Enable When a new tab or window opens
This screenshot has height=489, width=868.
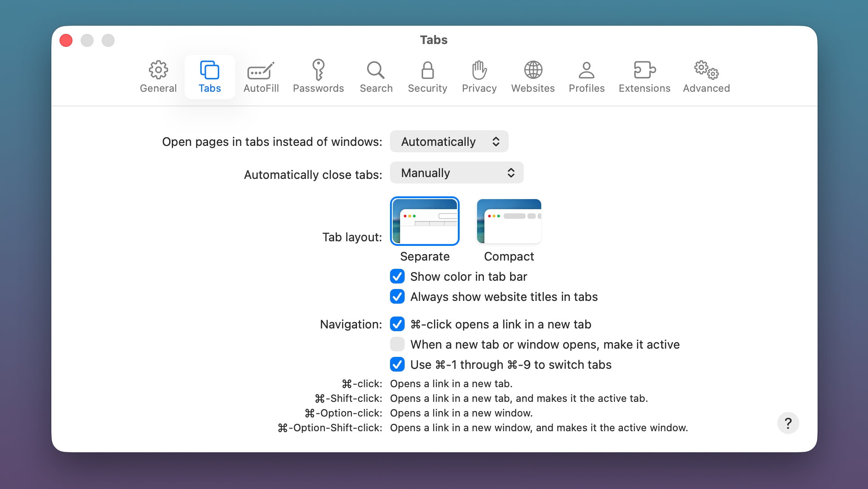coord(397,344)
